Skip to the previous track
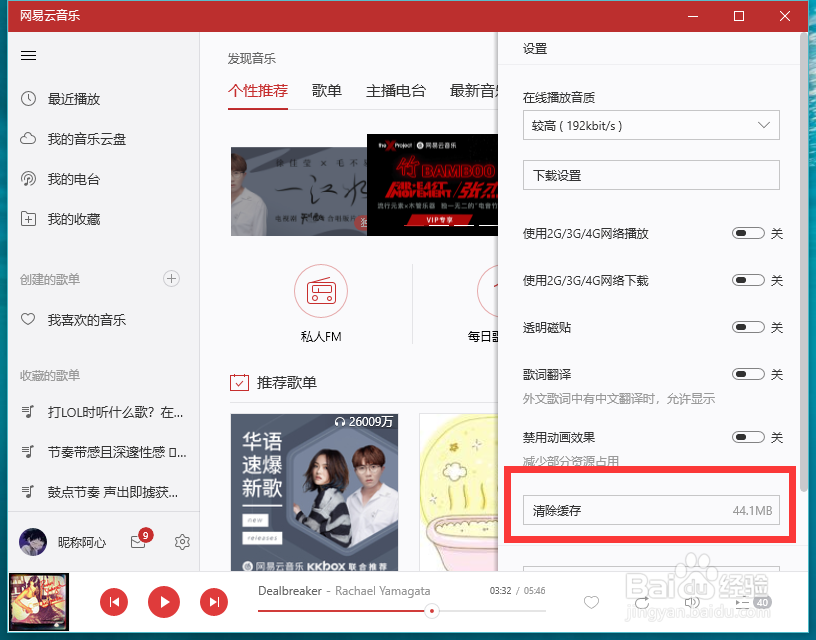816x640 pixels. [x=114, y=602]
